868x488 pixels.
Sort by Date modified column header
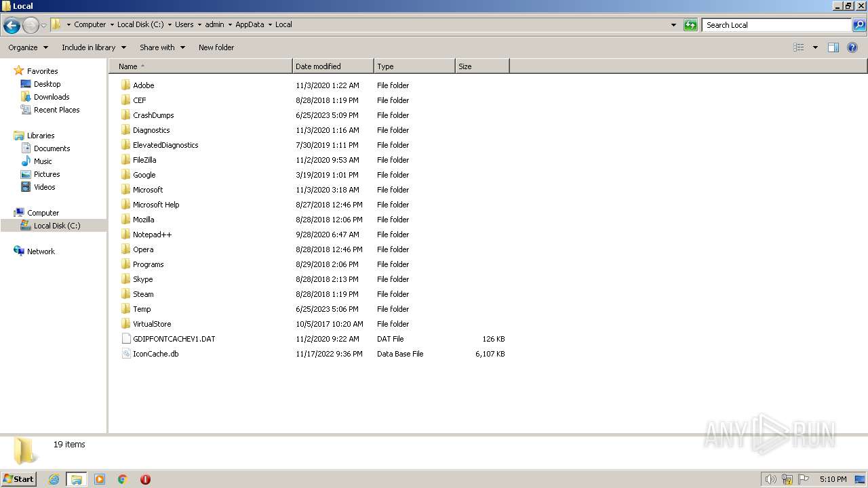coord(333,66)
